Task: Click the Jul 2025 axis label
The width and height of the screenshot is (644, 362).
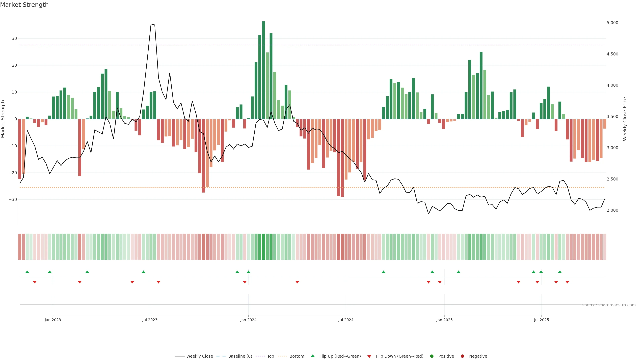Action: tap(541, 320)
